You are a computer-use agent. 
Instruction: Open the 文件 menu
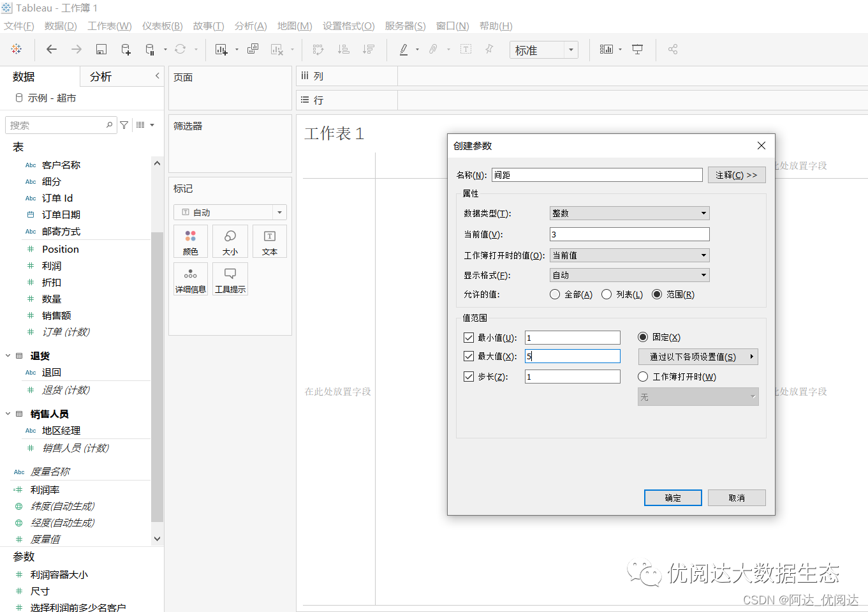tap(19, 26)
